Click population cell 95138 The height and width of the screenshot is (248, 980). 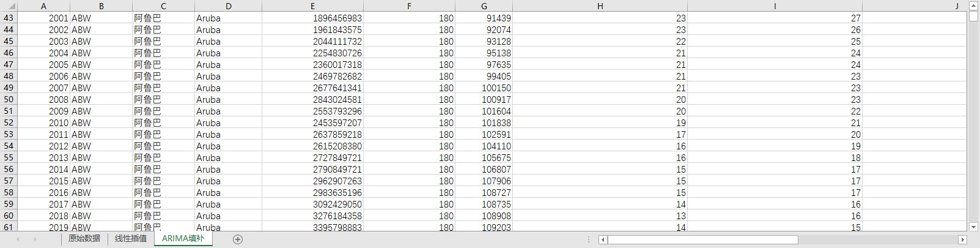coord(484,53)
